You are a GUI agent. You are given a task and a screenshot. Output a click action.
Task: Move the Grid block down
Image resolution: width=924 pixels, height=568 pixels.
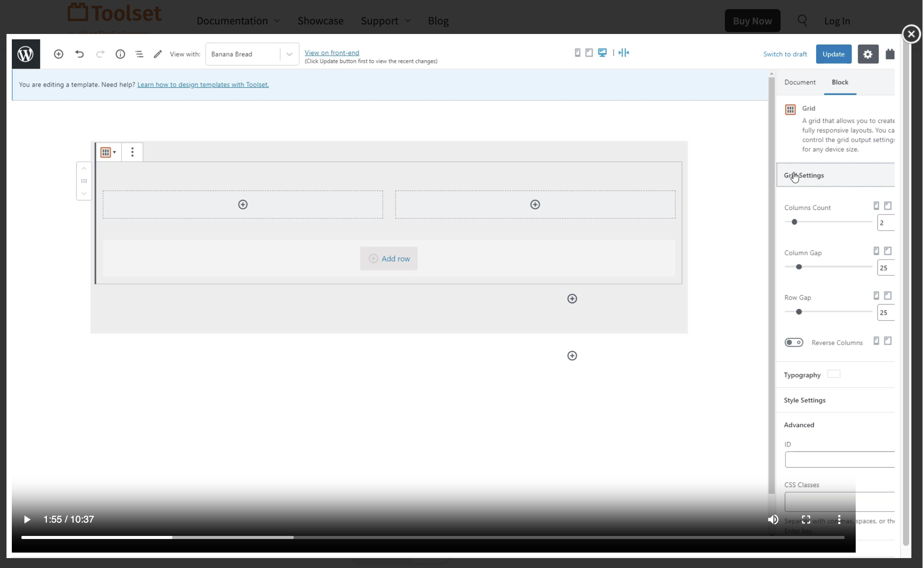[x=84, y=194]
